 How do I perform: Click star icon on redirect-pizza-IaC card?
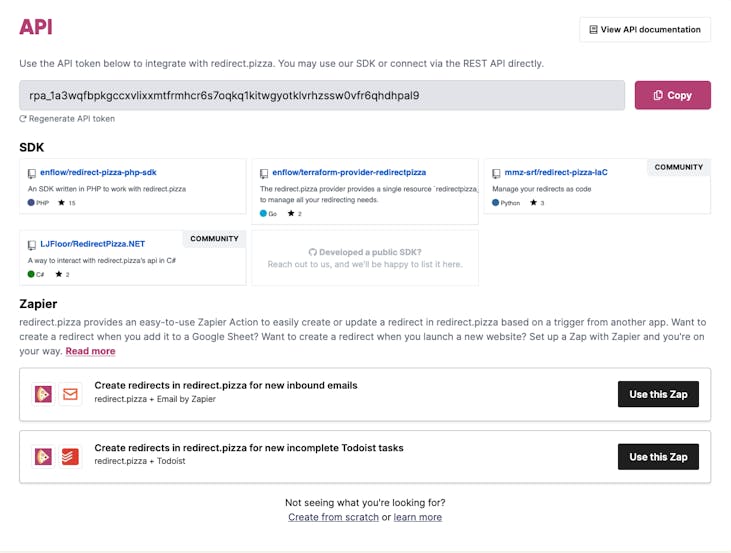[x=533, y=202]
